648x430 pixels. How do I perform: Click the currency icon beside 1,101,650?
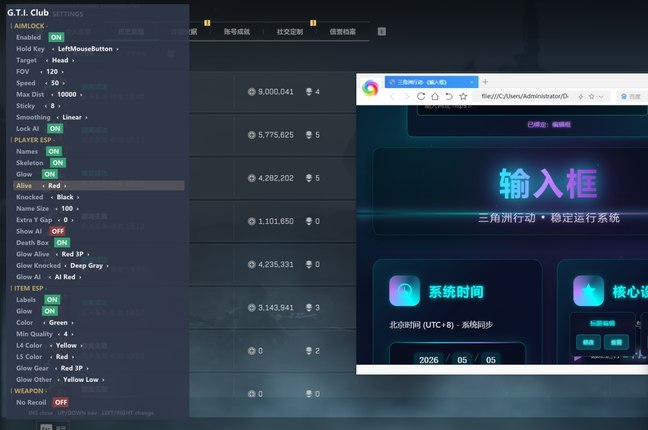[251, 221]
